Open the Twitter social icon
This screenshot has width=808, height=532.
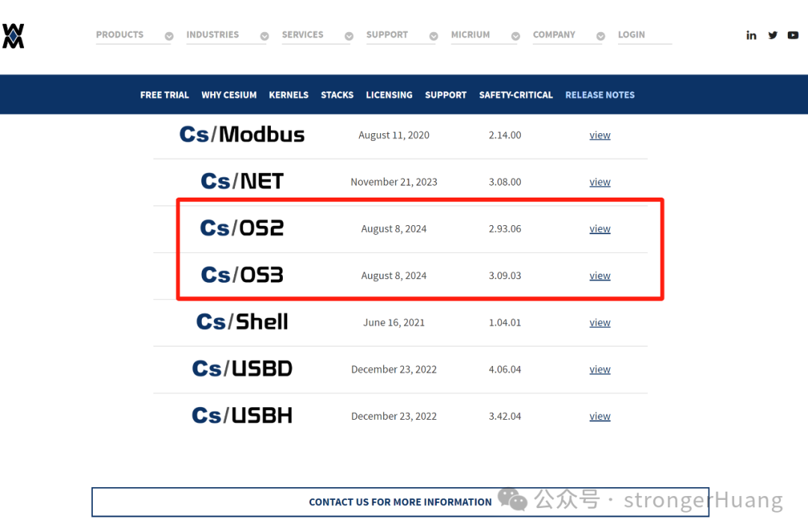click(x=772, y=35)
